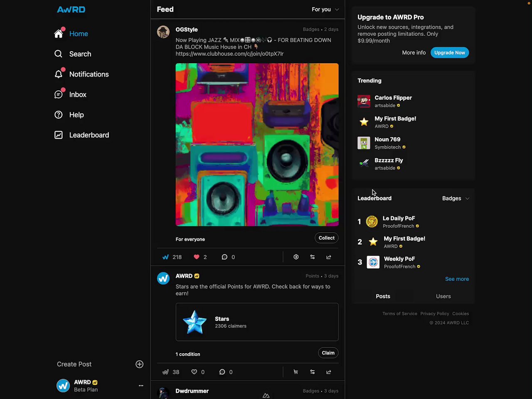
Task: Open the Help question mark icon
Action: tap(59, 115)
